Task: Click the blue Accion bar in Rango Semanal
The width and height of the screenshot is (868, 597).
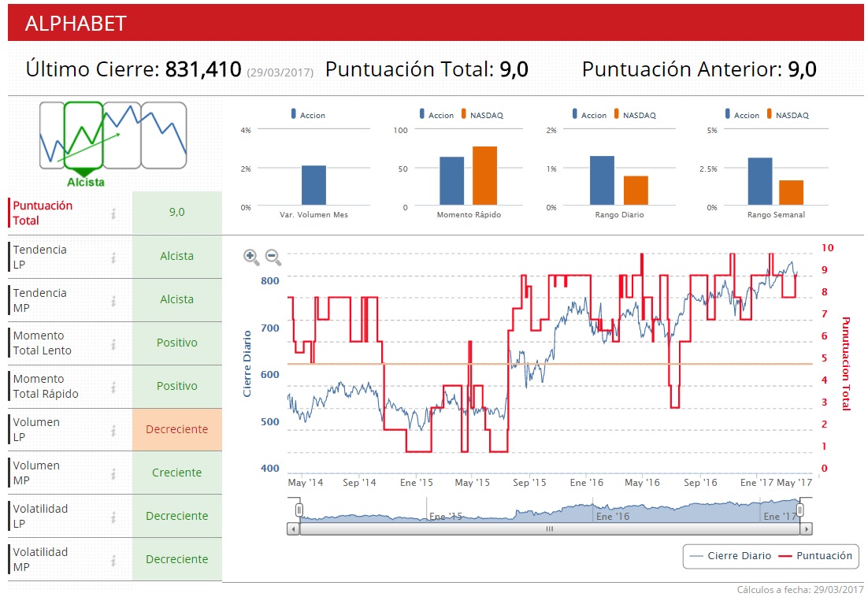Action: pyautogui.click(x=760, y=181)
